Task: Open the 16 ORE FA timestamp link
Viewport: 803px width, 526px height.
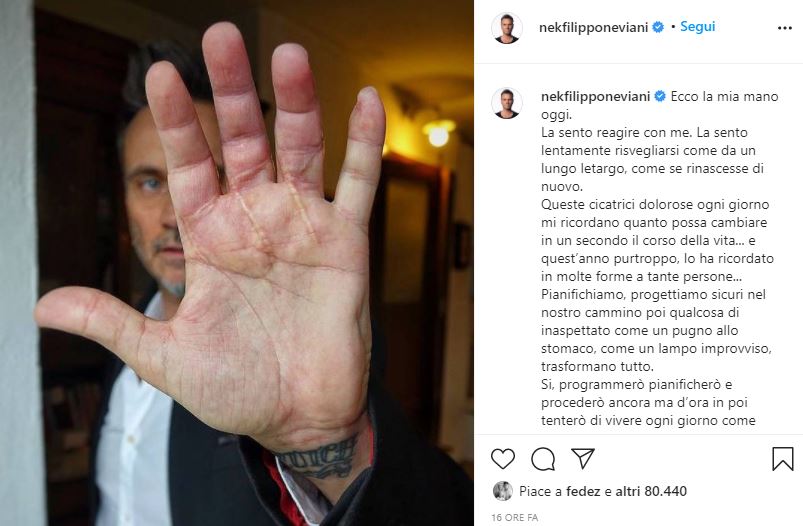Action: point(515,518)
